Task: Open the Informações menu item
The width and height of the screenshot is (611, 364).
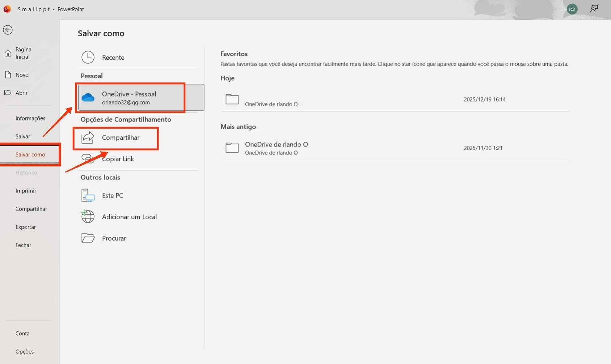Action: point(30,118)
